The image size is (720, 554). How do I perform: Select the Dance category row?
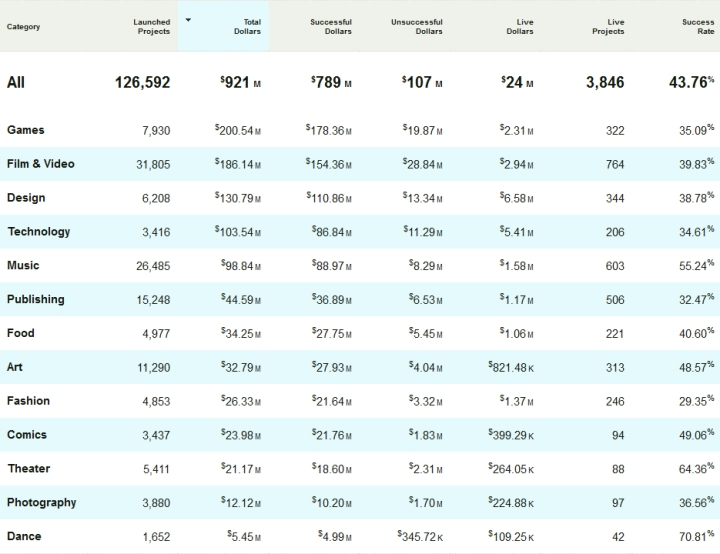360,536
